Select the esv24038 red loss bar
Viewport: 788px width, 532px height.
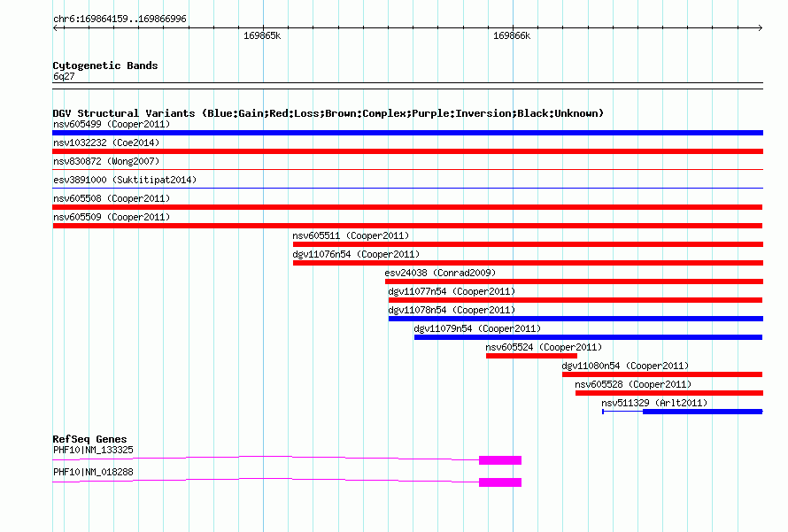574,281
